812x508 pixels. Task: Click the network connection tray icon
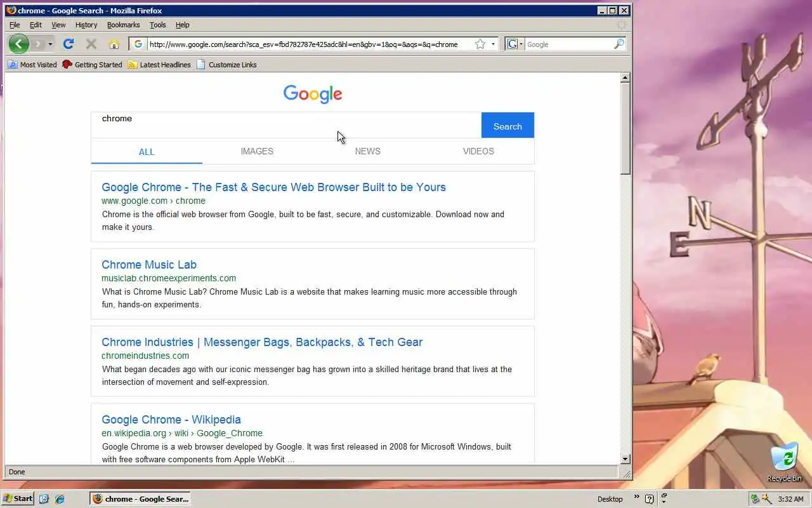coord(755,499)
